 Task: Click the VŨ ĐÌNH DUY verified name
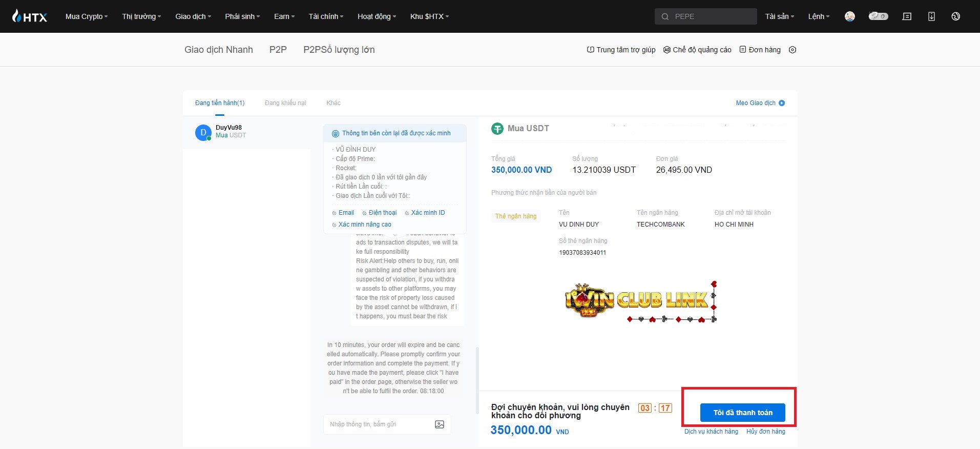(x=356, y=150)
